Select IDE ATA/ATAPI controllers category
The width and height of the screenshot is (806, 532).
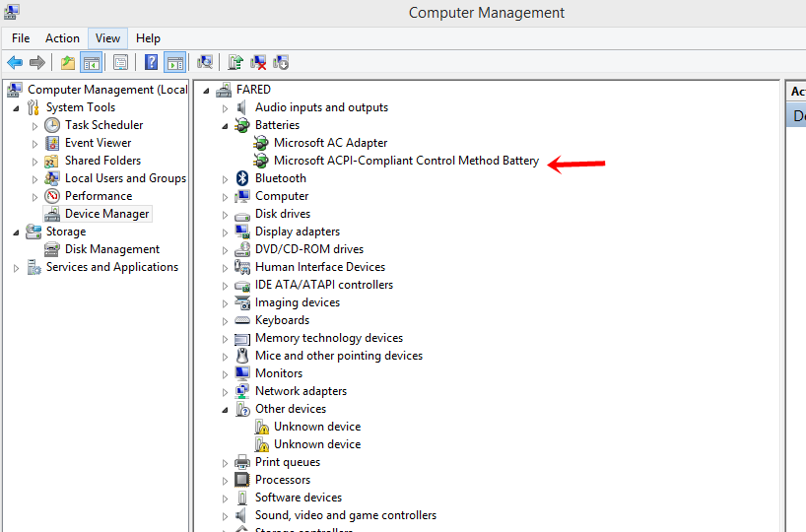(324, 285)
